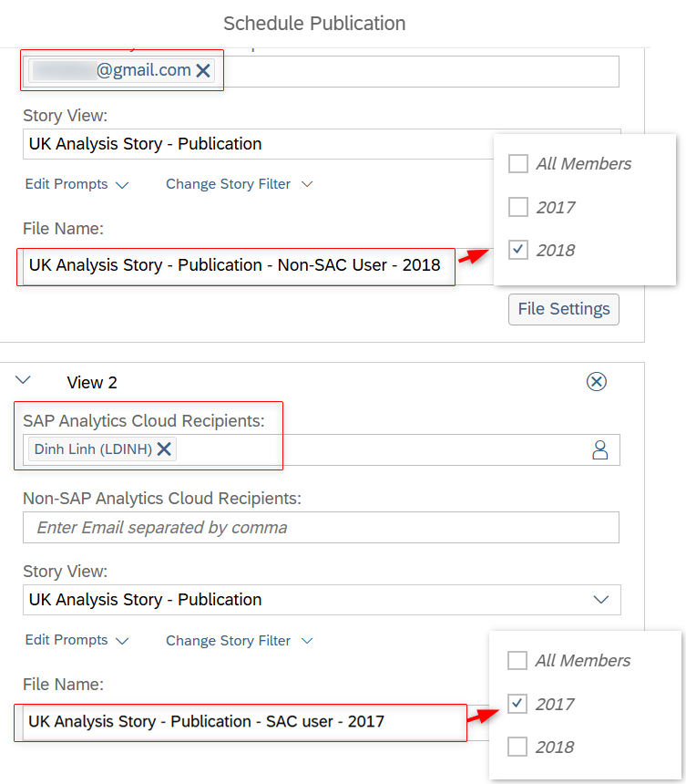Click the View 2 section title
This screenshot has width=686, height=784.
[92, 383]
